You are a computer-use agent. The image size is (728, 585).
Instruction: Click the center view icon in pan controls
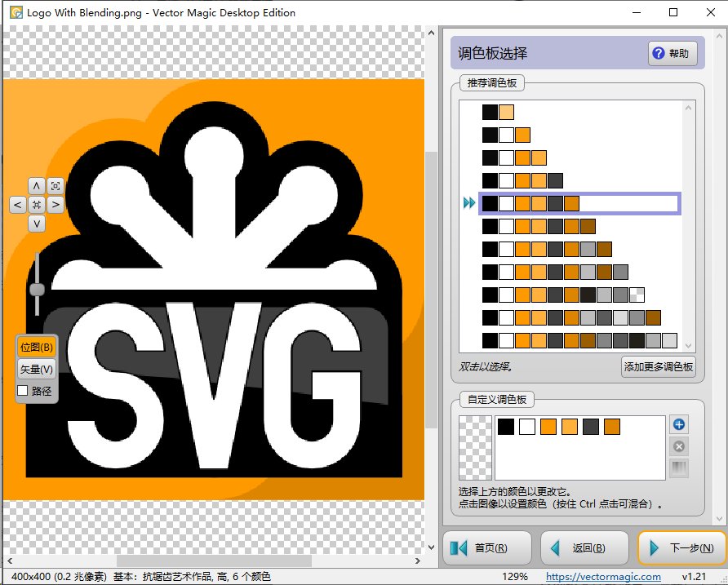click(x=37, y=205)
